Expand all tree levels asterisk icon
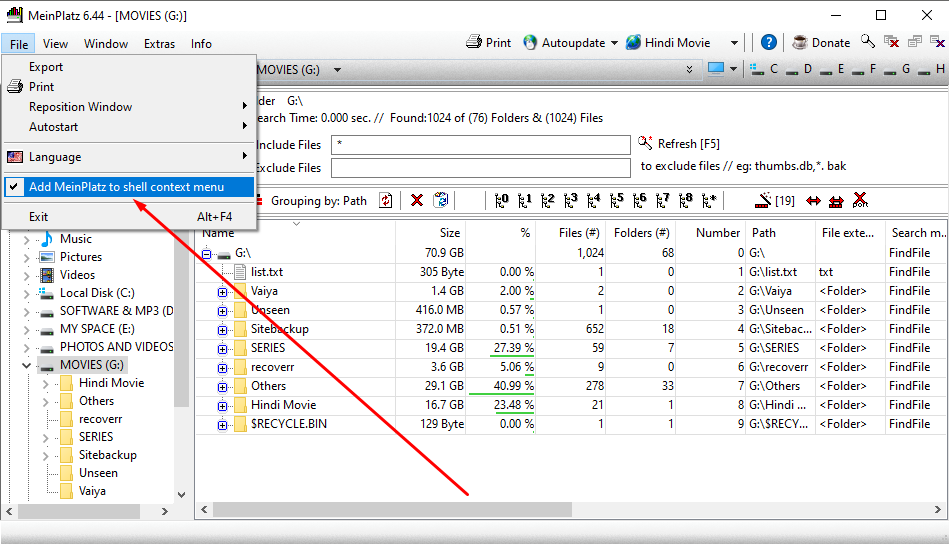Viewport: 949px width, 544px height. click(x=709, y=200)
